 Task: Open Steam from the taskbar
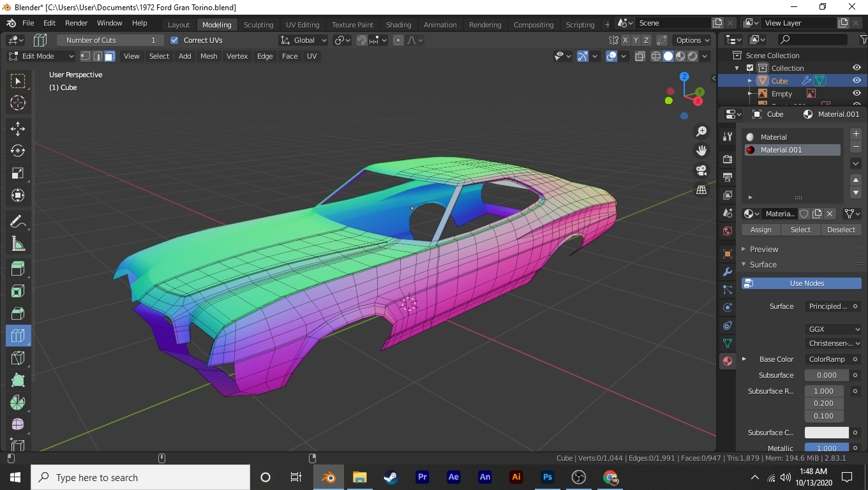[391, 477]
